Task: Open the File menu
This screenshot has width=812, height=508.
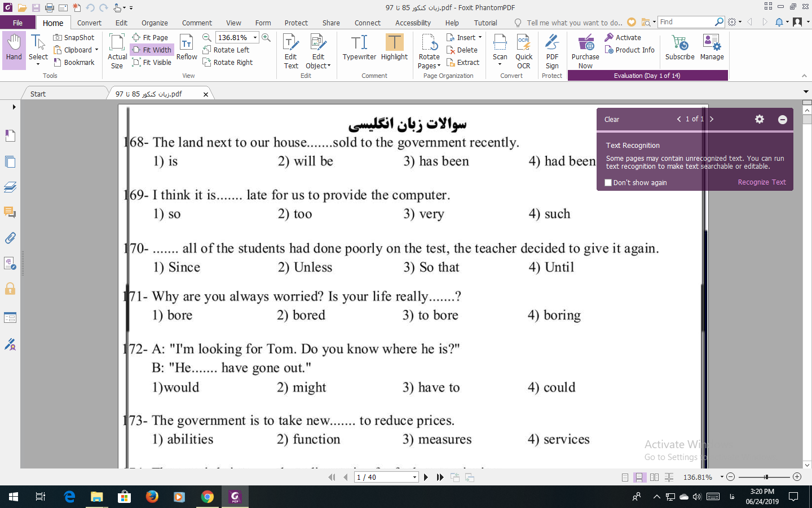Action: point(18,23)
